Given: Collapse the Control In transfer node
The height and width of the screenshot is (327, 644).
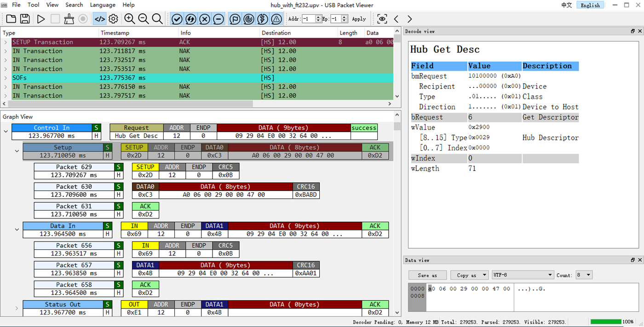Looking at the screenshot, I should click(6, 132).
